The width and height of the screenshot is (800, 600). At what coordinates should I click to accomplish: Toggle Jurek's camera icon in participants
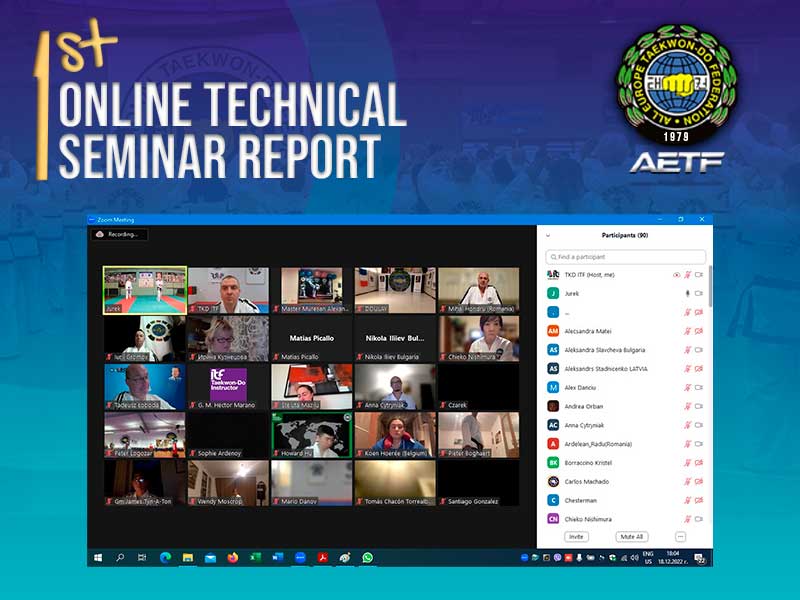pos(699,293)
